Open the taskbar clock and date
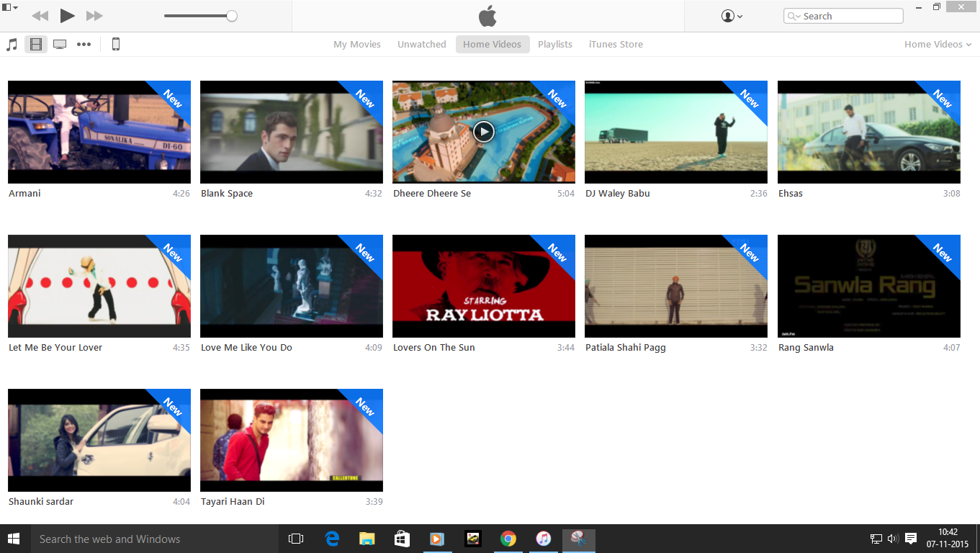This screenshot has height=553, width=980. point(948,539)
